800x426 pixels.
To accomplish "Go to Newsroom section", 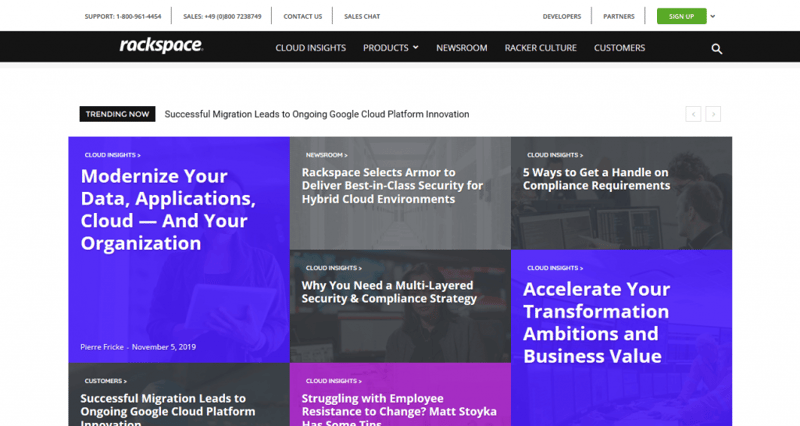I will point(462,48).
